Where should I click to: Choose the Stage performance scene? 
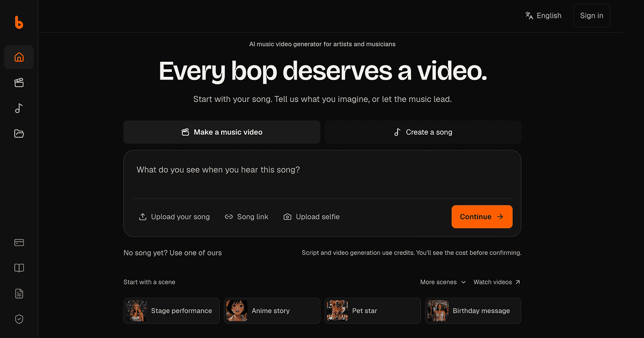coord(172,311)
